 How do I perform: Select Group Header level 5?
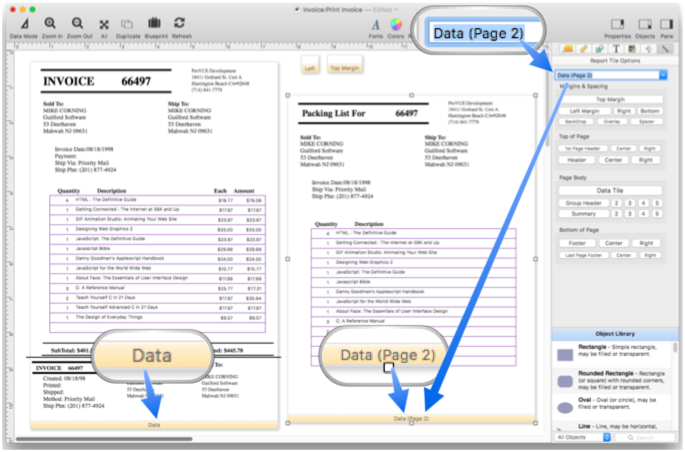[x=657, y=203]
